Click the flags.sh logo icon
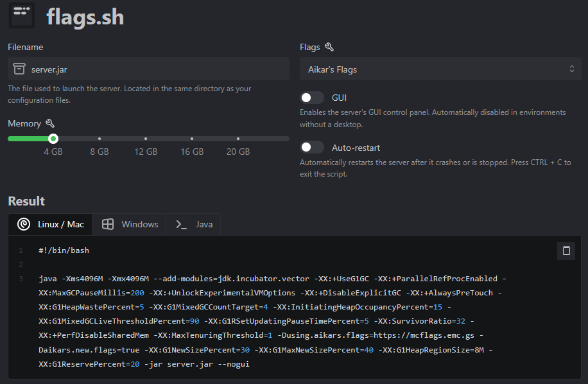 22,15
